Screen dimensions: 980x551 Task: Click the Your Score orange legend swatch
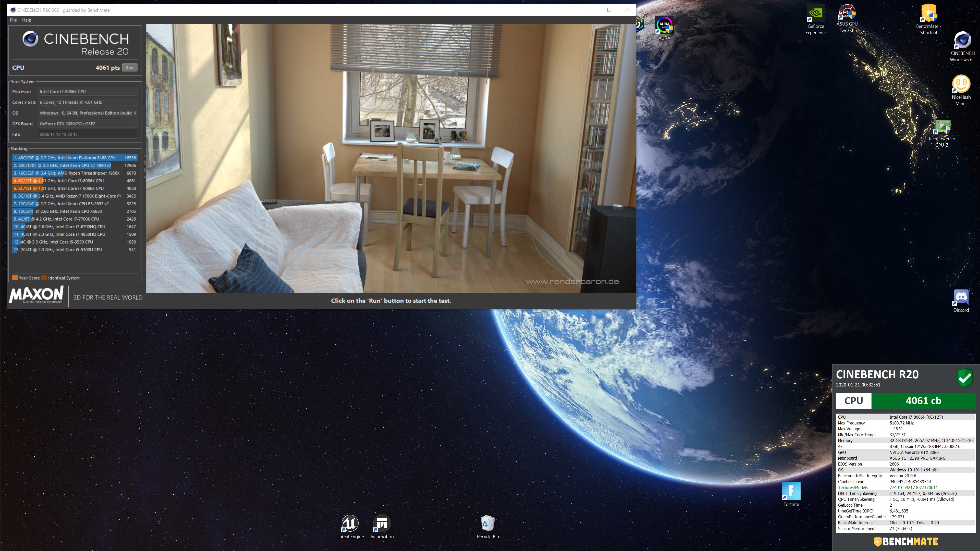point(15,278)
